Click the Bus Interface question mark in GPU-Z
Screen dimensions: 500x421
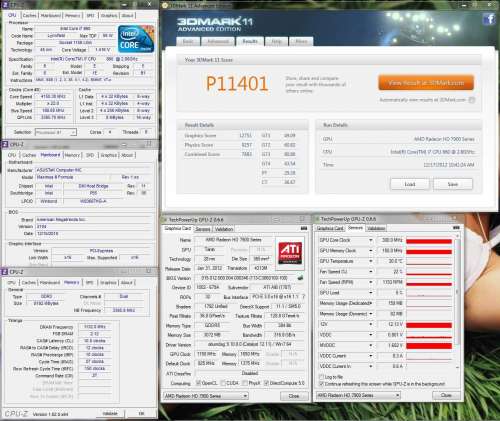303,296
